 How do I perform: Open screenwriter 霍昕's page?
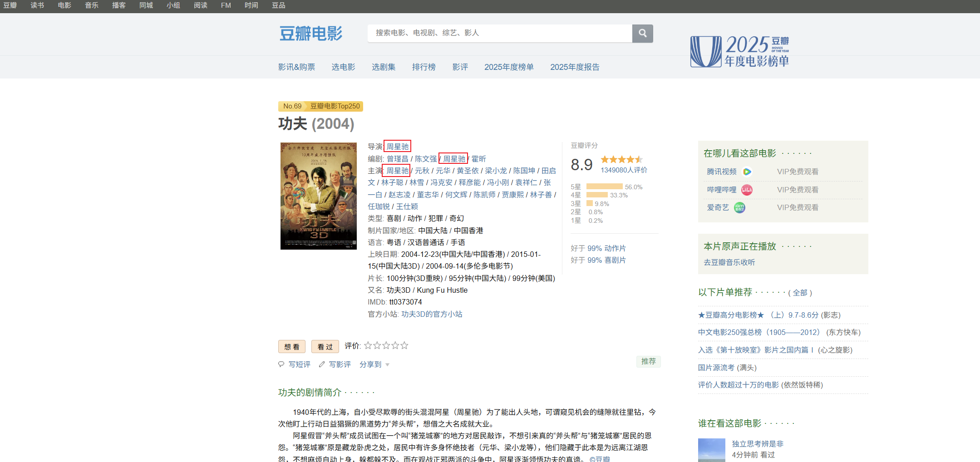coord(479,159)
